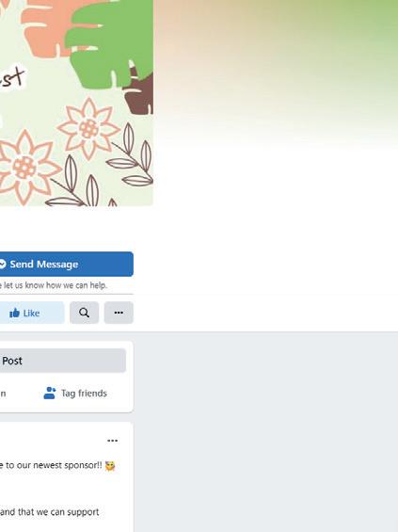
Task: Open the floral cover photo
Action: click(76, 103)
